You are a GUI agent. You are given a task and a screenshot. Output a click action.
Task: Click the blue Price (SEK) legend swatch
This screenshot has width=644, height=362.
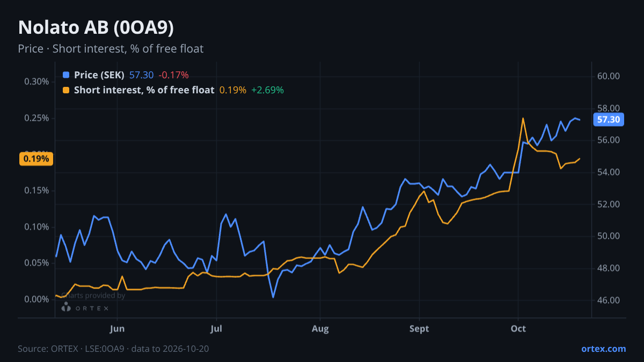[66, 75]
